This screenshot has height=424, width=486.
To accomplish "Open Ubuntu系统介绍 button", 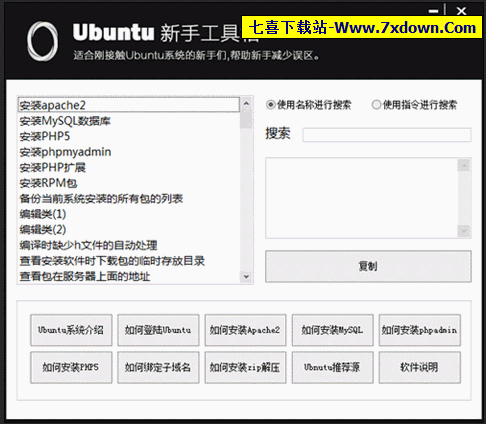I will tap(71, 330).
